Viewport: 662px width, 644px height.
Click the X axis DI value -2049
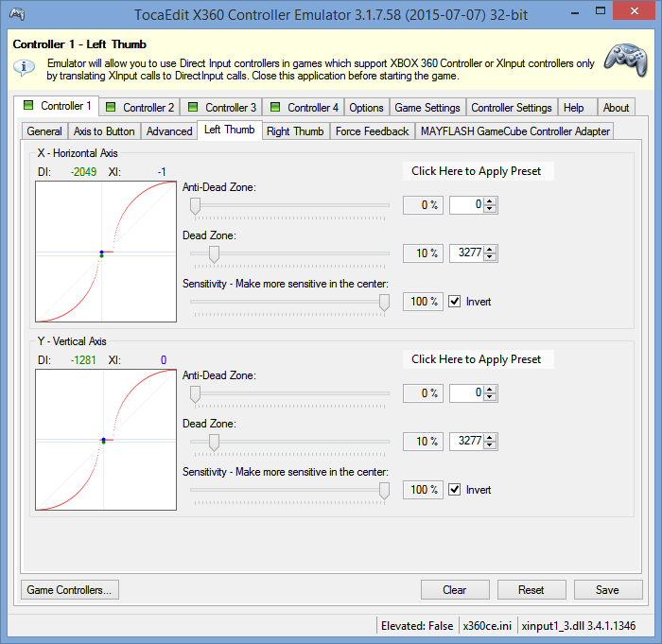pos(83,172)
